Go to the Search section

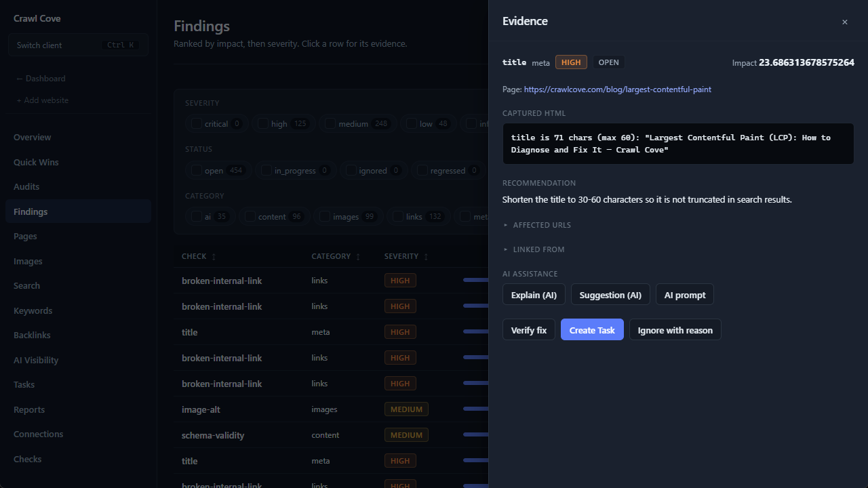(x=78, y=285)
